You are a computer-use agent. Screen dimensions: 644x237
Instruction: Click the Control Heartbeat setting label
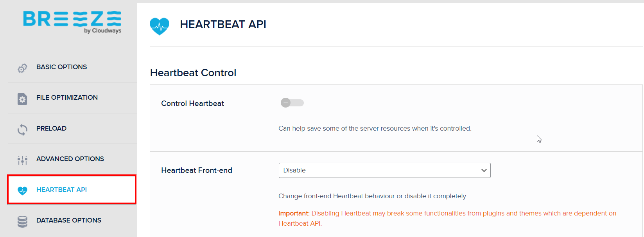coord(192,104)
